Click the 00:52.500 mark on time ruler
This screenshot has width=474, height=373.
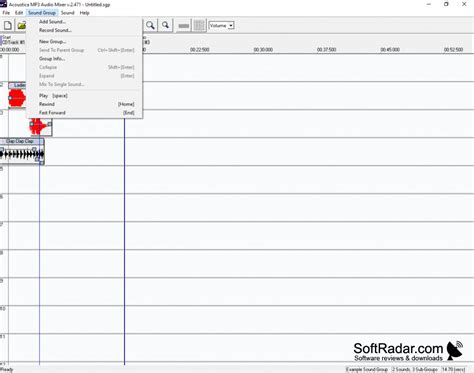(x=453, y=50)
